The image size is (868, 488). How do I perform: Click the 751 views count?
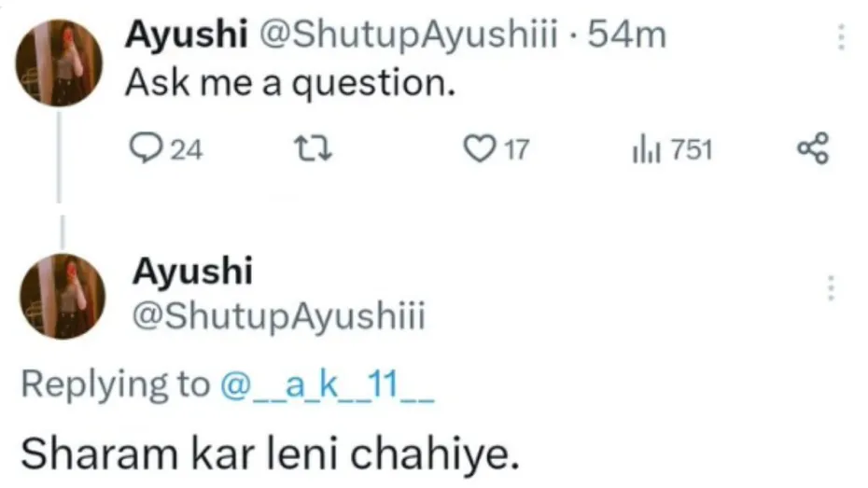coord(691,149)
